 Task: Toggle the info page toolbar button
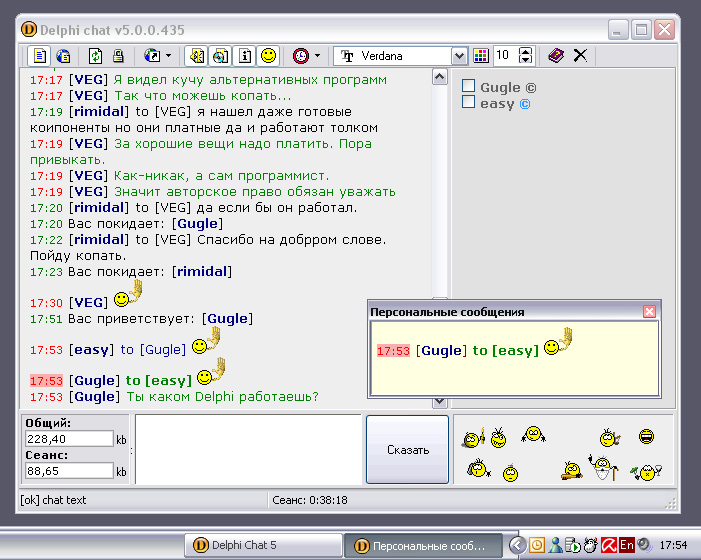coord(245,56)
